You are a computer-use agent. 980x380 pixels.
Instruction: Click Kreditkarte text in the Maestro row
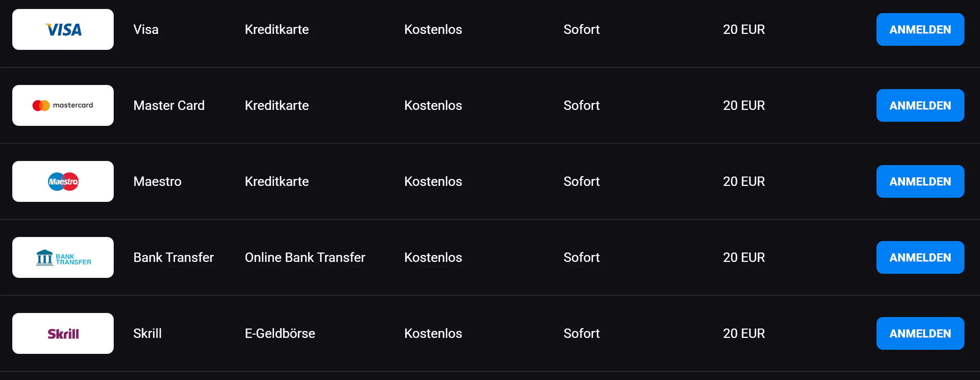tap(276, 181)
